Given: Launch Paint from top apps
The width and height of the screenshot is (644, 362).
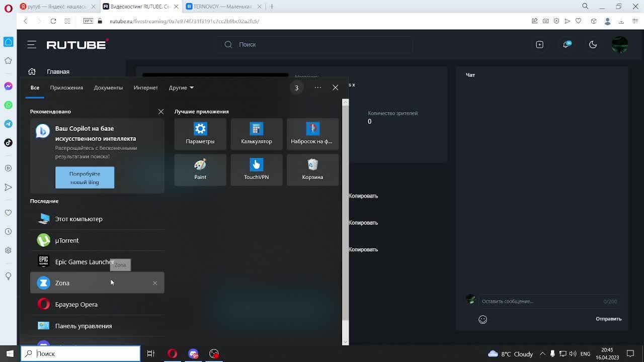Looking at the screenshot, I should (x=200, y=169).
